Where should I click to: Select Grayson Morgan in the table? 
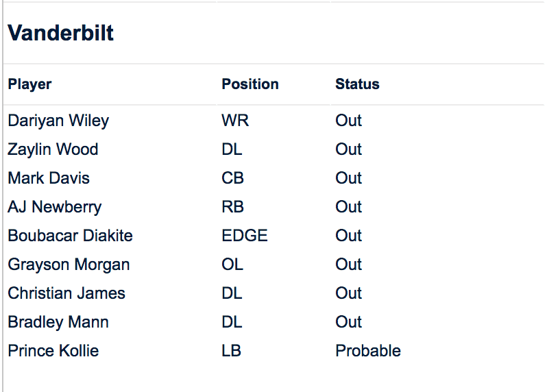pos(69,265)
